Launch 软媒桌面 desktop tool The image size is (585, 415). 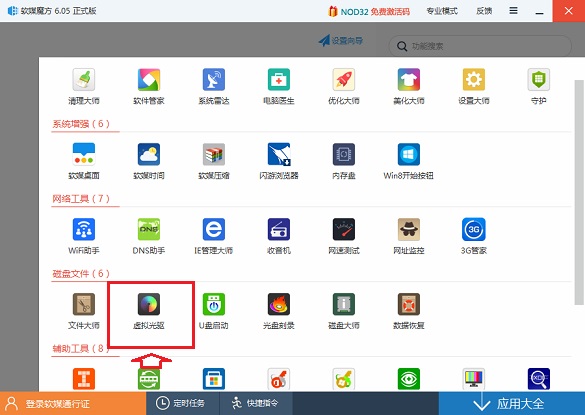coord(84,161)
